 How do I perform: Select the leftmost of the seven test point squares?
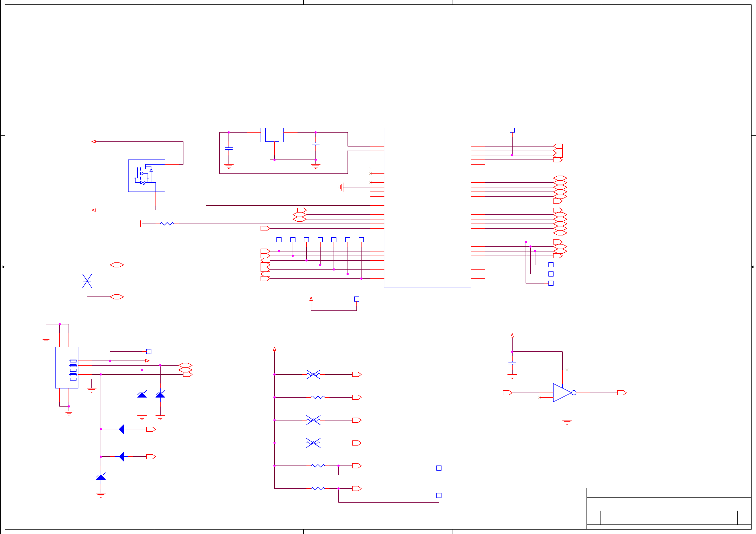tap(279, 240)
